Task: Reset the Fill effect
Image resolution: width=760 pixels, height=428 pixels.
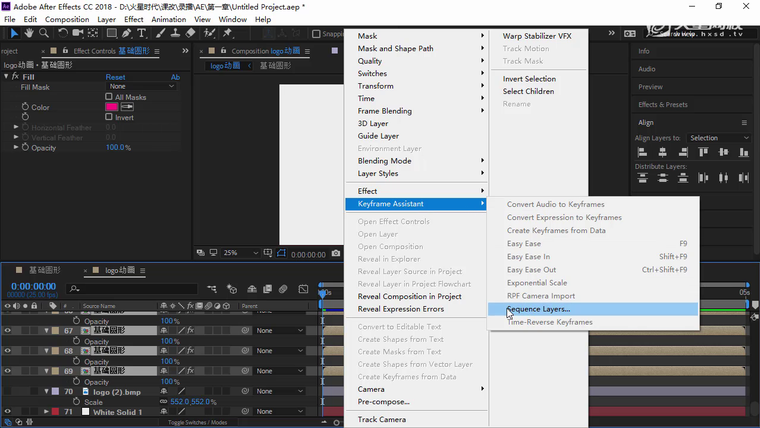Action: coord(115,77)
